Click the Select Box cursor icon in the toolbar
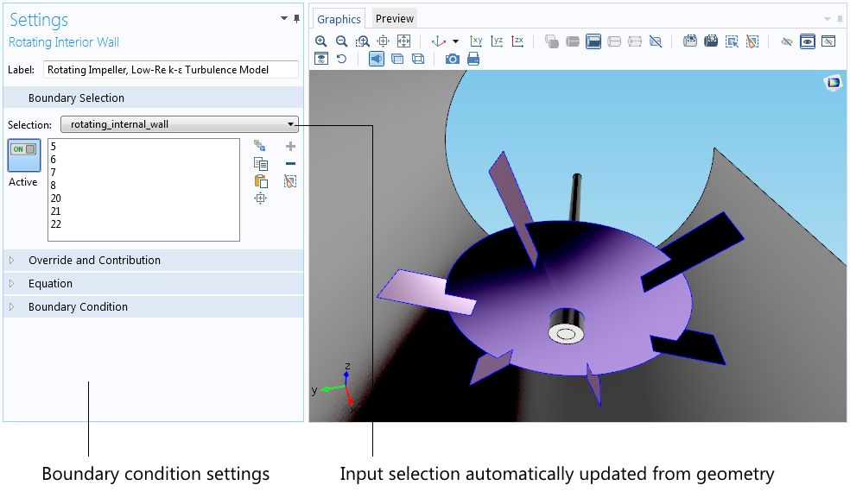 tap(732, 41)
